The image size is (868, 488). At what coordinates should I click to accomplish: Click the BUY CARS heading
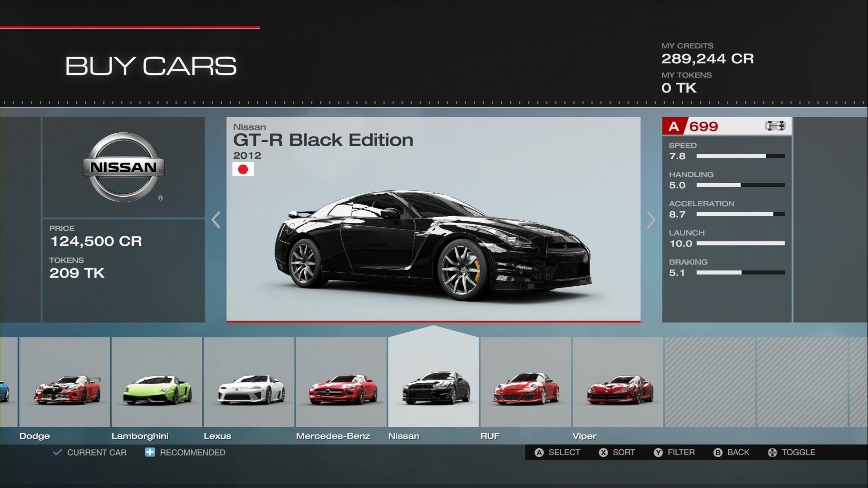click(151, 66)
